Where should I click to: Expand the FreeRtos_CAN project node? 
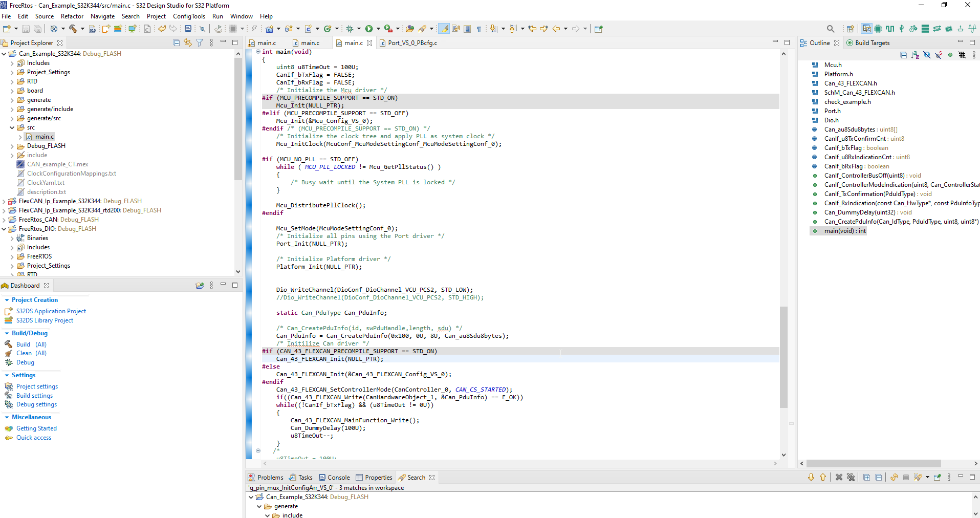pos(3,219)
